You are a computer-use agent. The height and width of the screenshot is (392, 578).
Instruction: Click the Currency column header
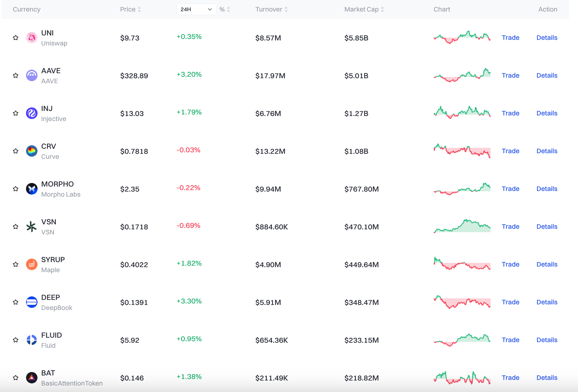pos(27,9)
